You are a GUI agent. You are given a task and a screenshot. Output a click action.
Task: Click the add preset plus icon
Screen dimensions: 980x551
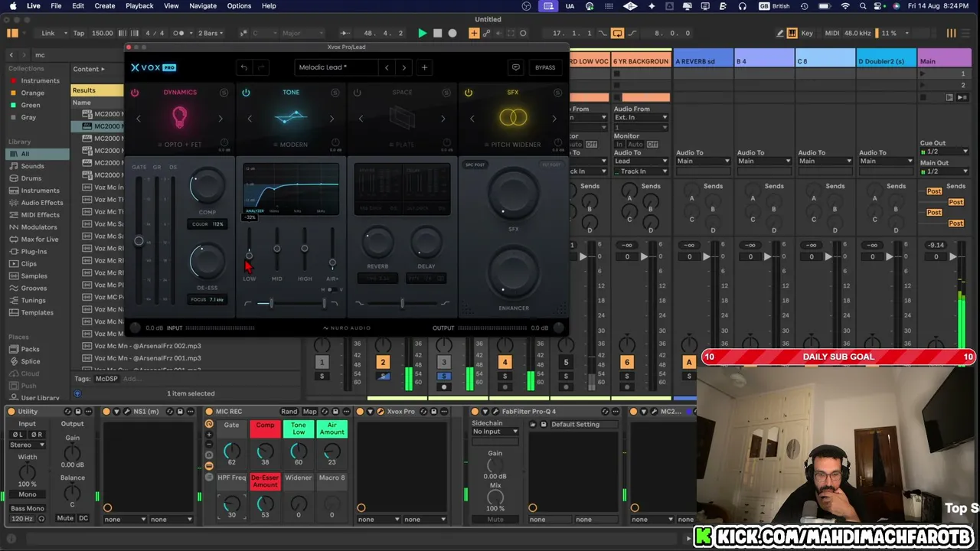point(424,67)
